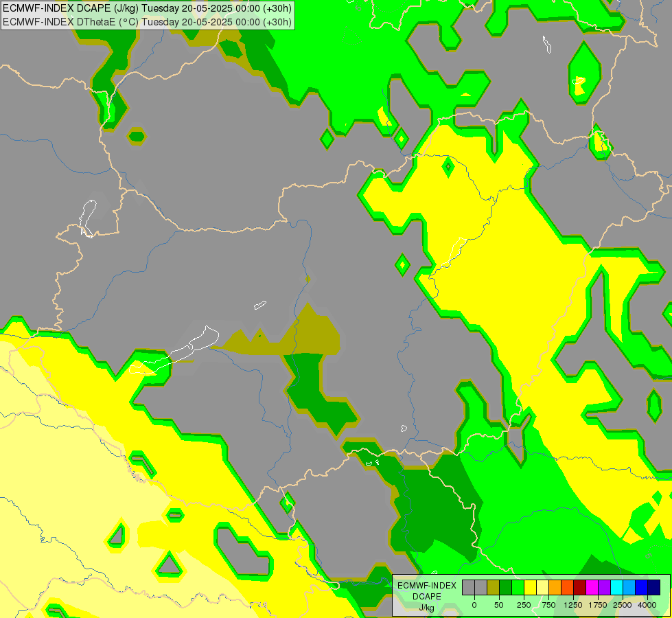Image resolution: width=672 pixels, height=618 pixels.
Task: Click the dark green legend swatch
Action: point(505,587)
